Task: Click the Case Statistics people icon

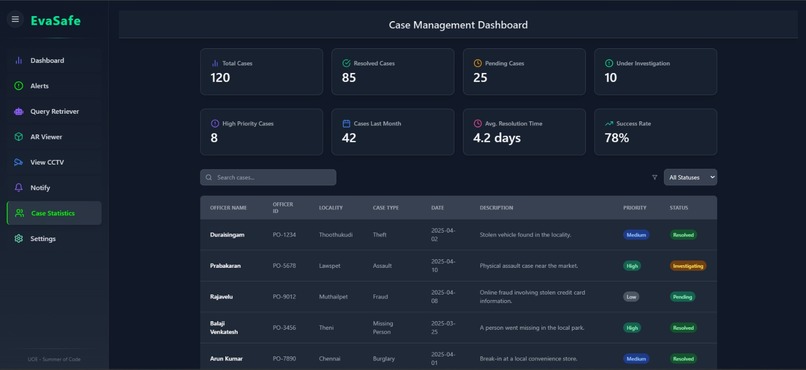Action: coord(20,213)
